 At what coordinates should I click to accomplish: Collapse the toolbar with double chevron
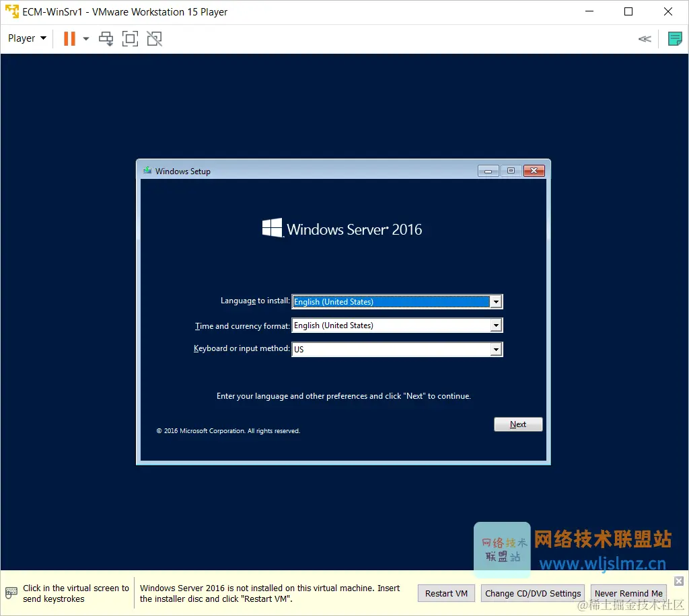(x=645, y=39)
